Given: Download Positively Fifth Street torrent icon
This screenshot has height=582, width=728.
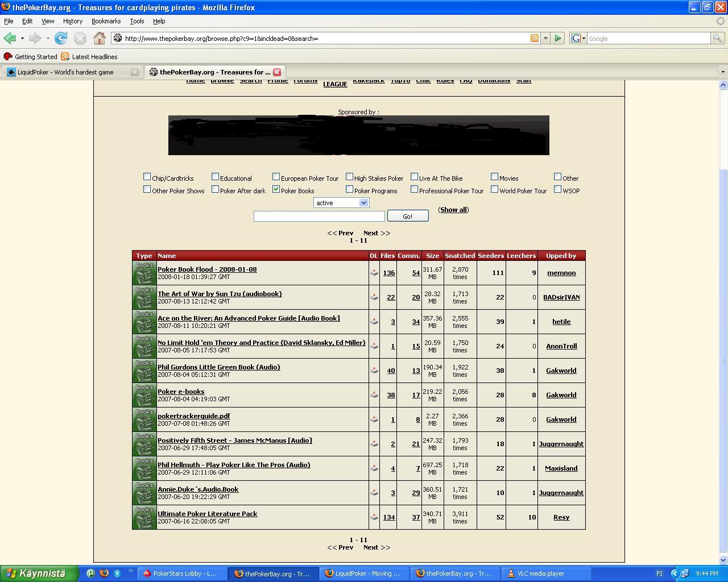Looking at the screenshot, I should 374,443.
